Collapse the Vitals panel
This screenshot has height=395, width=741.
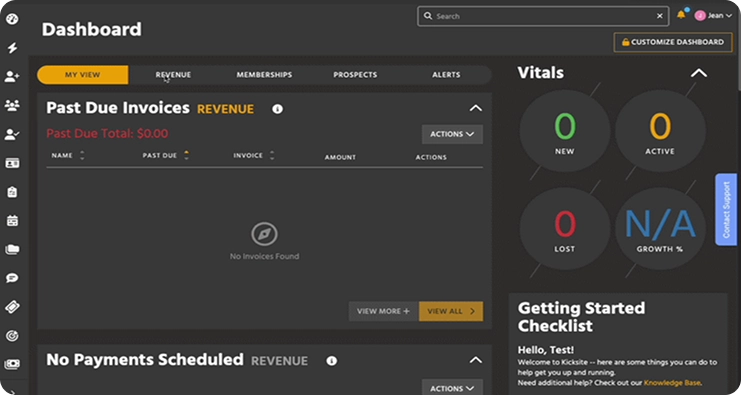click(699, 73)
